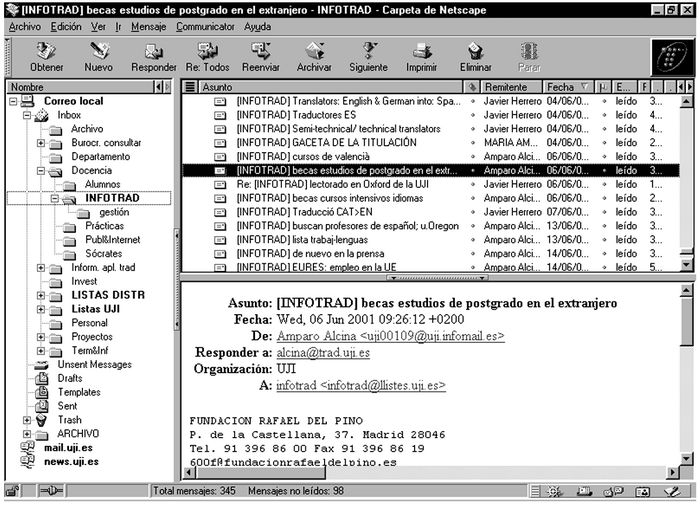700x506 pixels.
Task: Sort messages by Remitente column header
Action: [512, 87]
